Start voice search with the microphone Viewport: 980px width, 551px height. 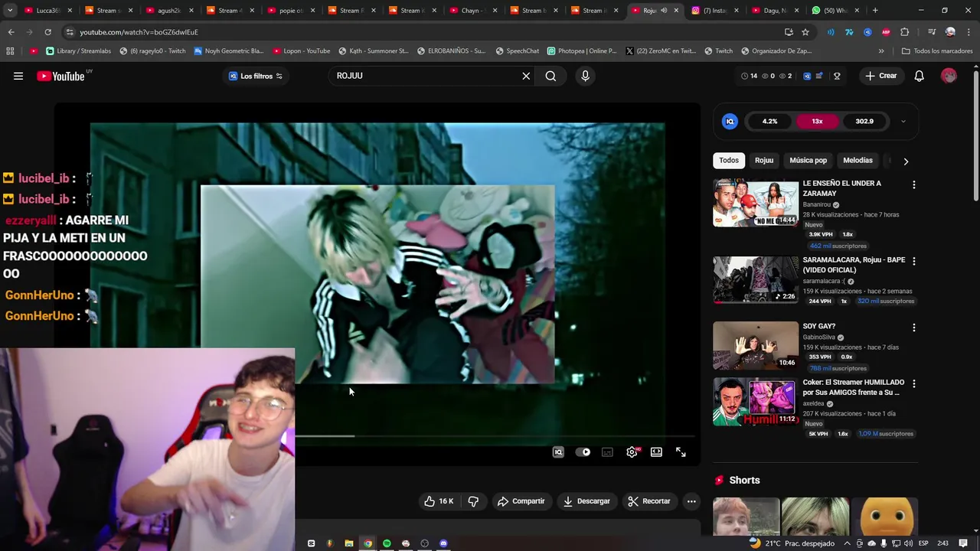(585, 76)
